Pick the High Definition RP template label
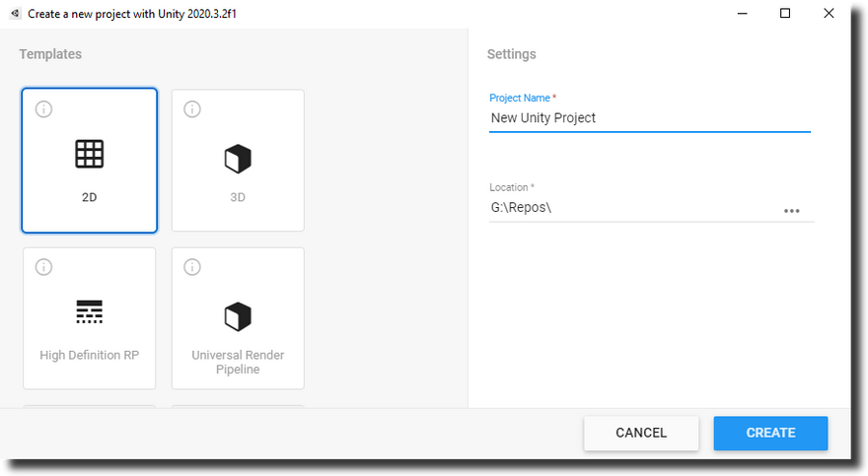 point(90,355)
